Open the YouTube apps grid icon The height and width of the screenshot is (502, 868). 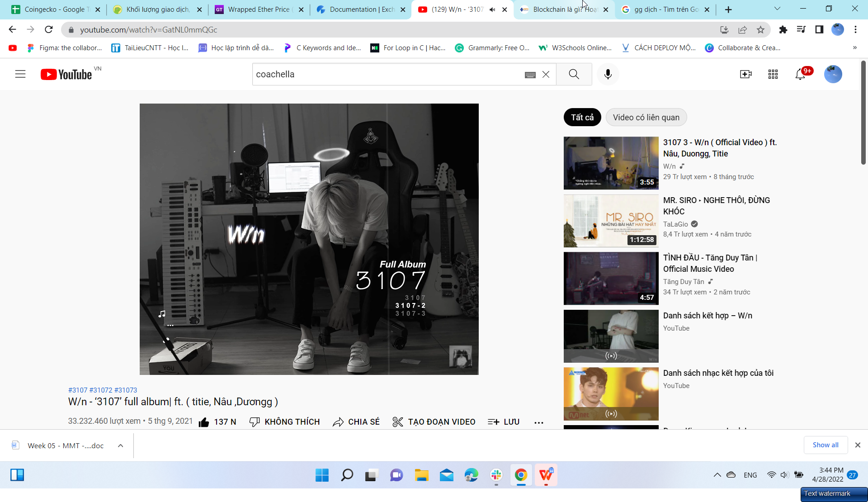[x=773, y=74]
